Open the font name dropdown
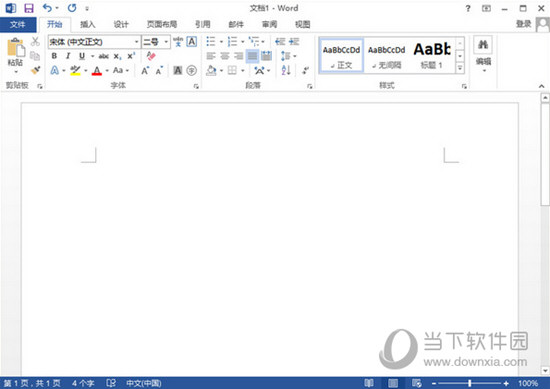 [136, 42]
